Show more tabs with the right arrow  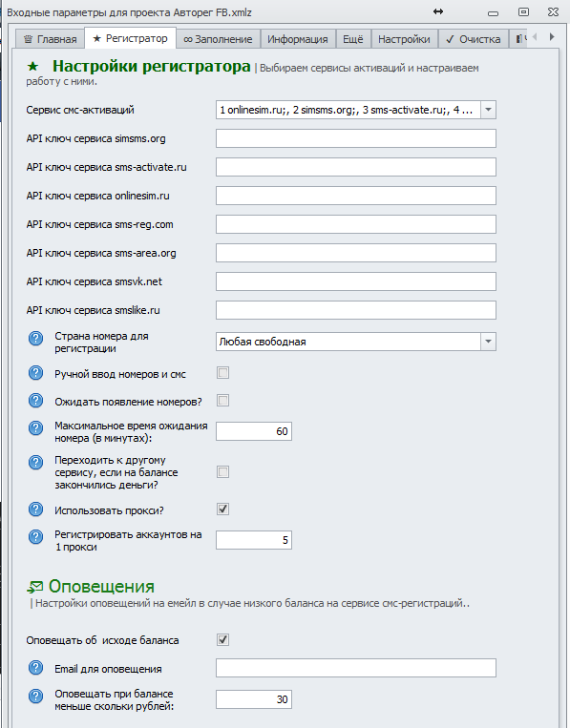pyautogui.click(x=552, y=36)
